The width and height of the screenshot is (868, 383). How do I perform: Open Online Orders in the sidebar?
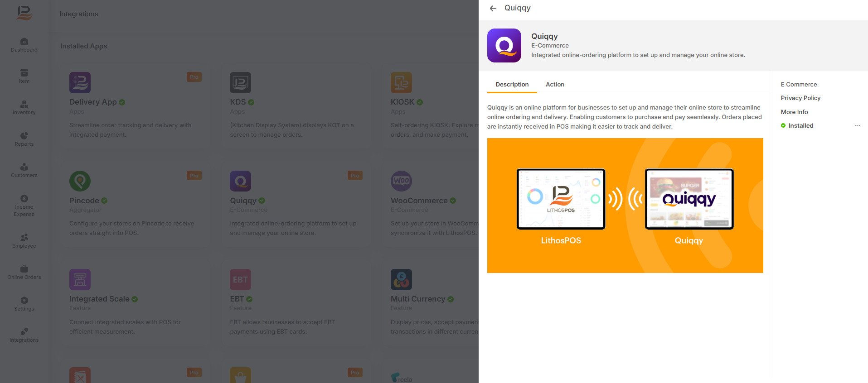coord(24,272)
